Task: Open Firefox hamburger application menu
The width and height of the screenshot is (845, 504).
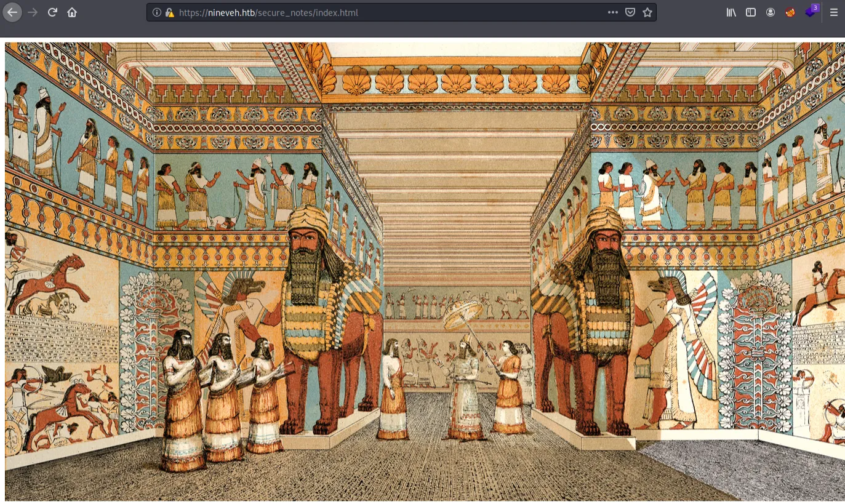Action: [x=834, y=12]
